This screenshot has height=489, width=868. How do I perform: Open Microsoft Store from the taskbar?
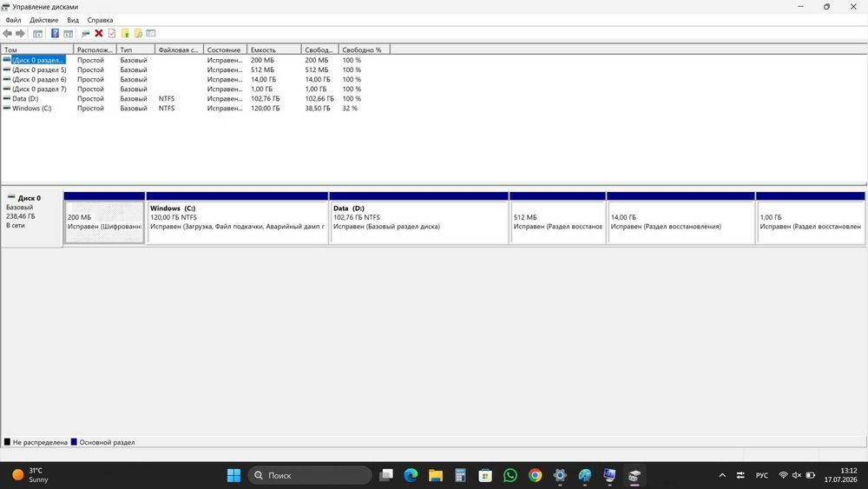[485, 475]
